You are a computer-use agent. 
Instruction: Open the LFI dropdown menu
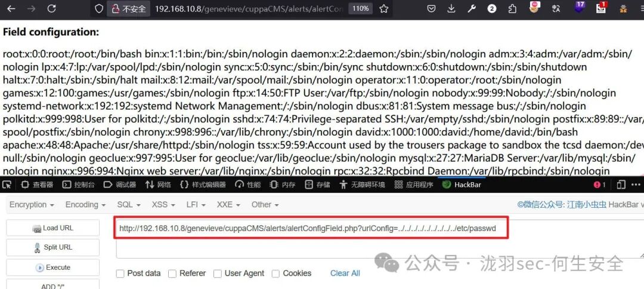[x=197, y=205]
